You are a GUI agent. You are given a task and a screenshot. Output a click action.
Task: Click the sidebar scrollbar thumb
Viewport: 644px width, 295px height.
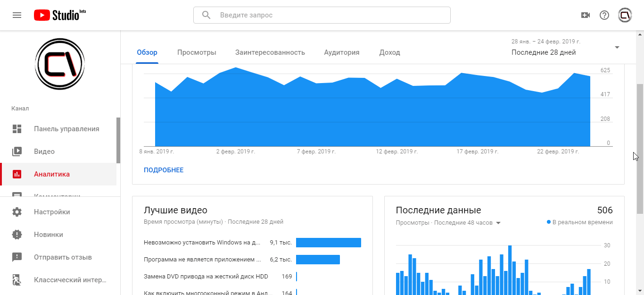(x=118, y=140)
